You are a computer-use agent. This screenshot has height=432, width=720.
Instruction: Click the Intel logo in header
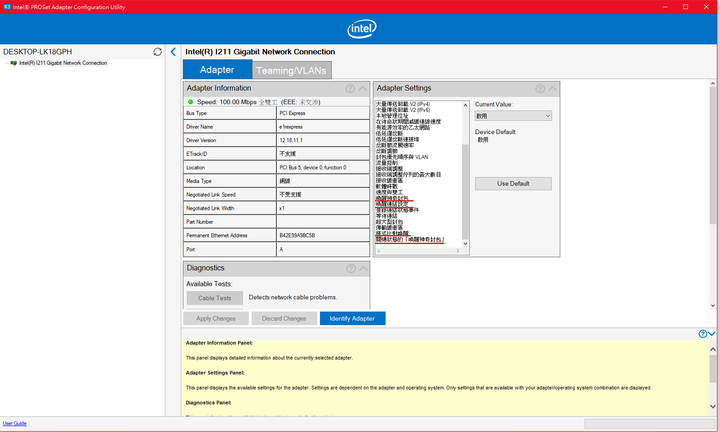[x=362, y=28]
